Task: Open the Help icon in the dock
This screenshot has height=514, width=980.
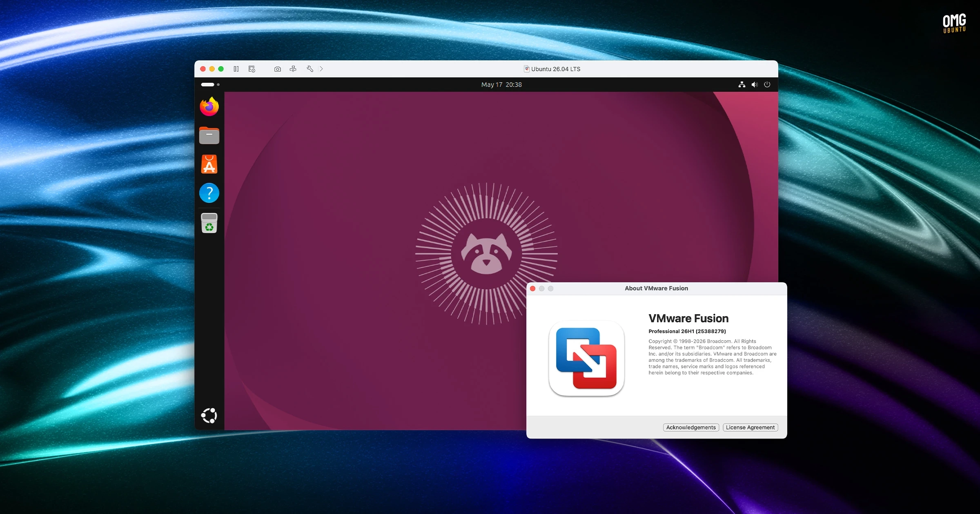Action: [209, 193]
